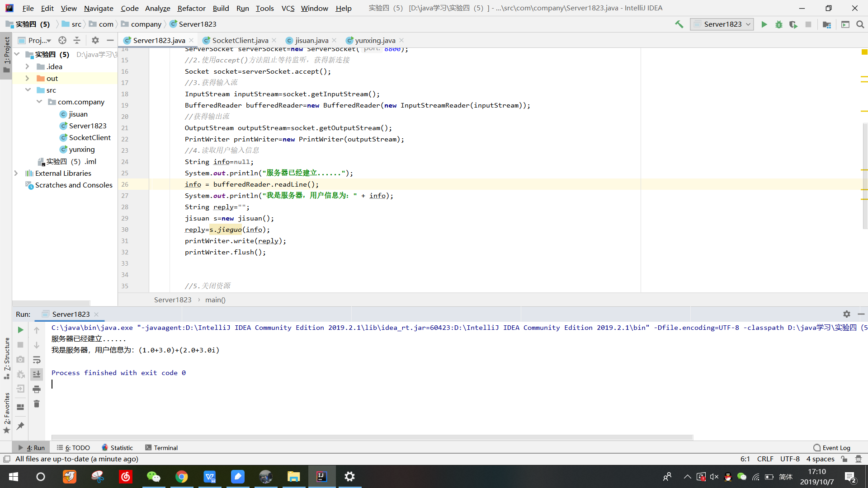Click locate current file target icon
This screenshot has height=488, width=868.
[62, 40]
